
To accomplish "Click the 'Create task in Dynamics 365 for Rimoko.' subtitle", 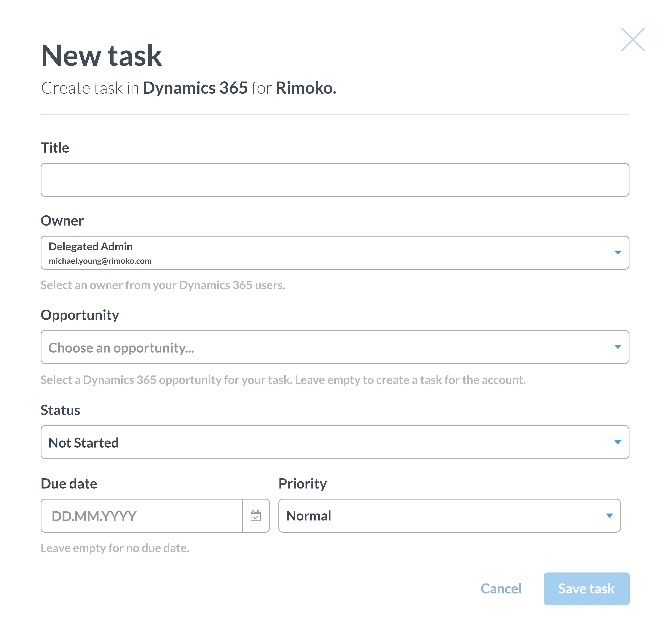I will pos(188,88).
